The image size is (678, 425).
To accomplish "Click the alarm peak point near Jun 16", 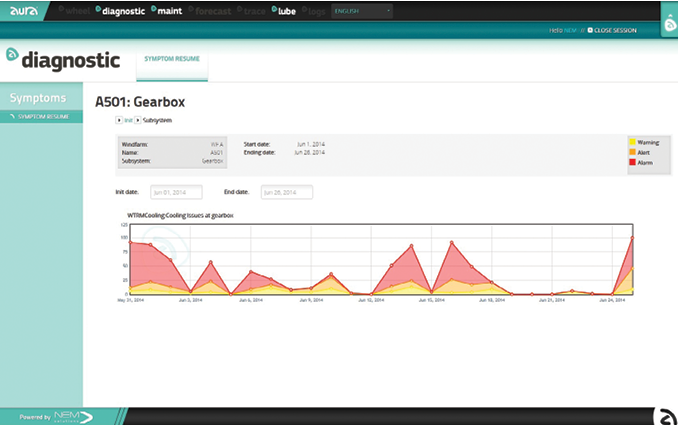I will click(452, 243).
